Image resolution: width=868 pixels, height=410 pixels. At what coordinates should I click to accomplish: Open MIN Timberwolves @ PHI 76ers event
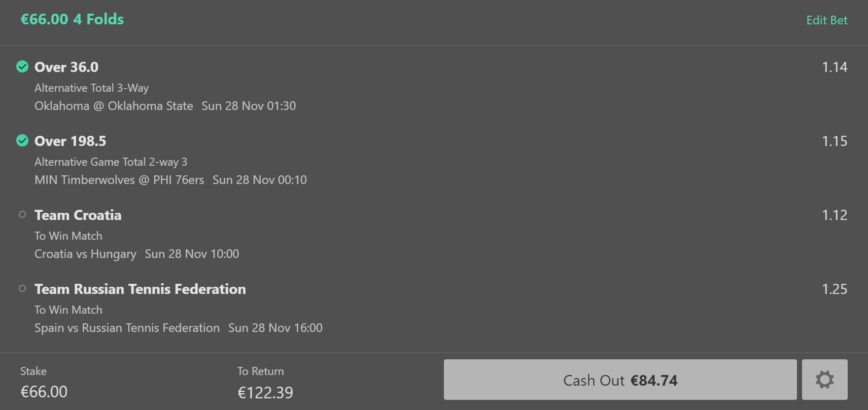tap(119, 180)
